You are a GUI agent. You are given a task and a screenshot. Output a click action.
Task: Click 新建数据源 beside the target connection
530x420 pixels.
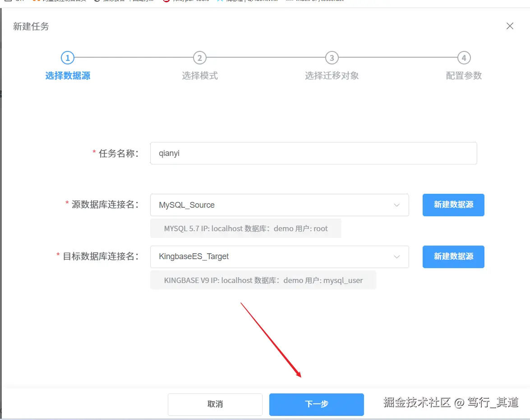pyautogui.click(x=453, y=257)
